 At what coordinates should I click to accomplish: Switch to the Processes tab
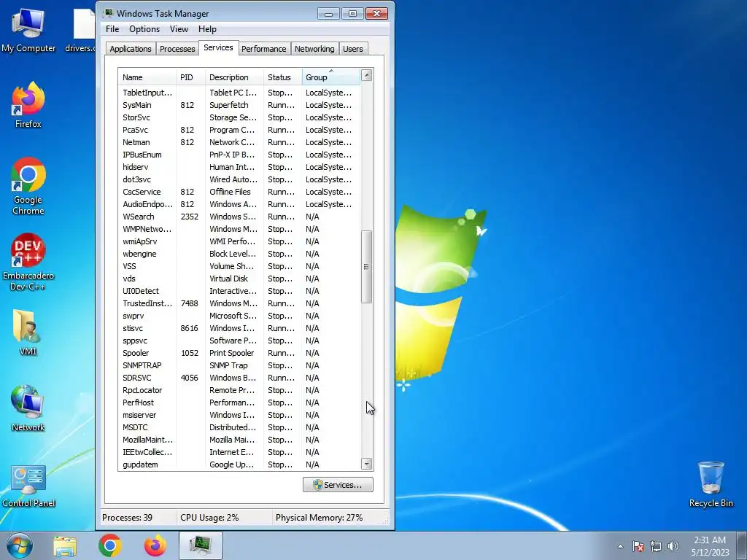(177, 49)
